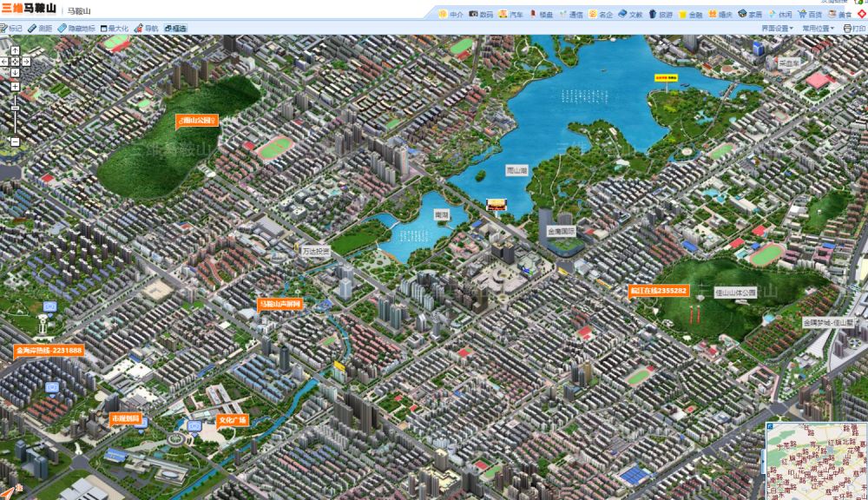This screenshot has width=868, height=500.
Task: Open the 中介 agency category
Action: [x=450, y=15]
